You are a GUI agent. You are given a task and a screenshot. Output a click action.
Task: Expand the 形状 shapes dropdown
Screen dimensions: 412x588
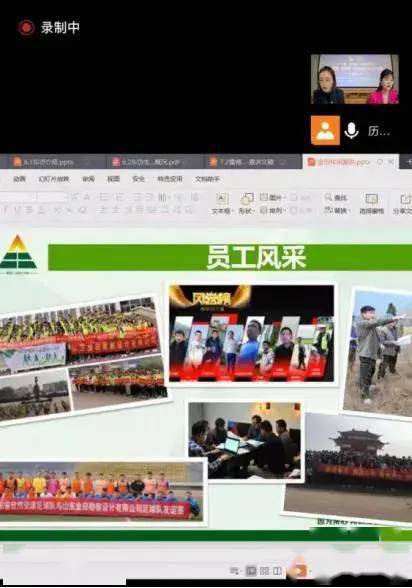tap(246, 204)
